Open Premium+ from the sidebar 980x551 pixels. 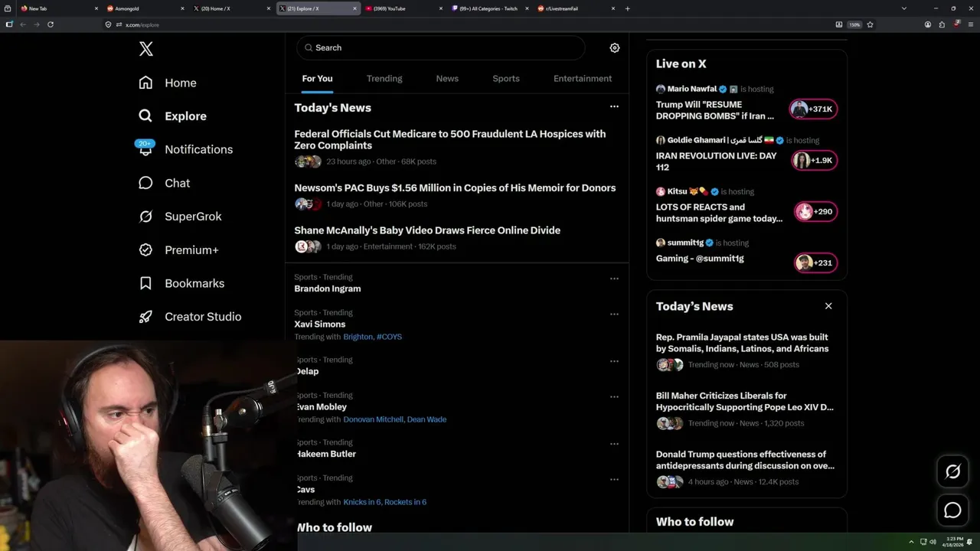click(178, 250)
